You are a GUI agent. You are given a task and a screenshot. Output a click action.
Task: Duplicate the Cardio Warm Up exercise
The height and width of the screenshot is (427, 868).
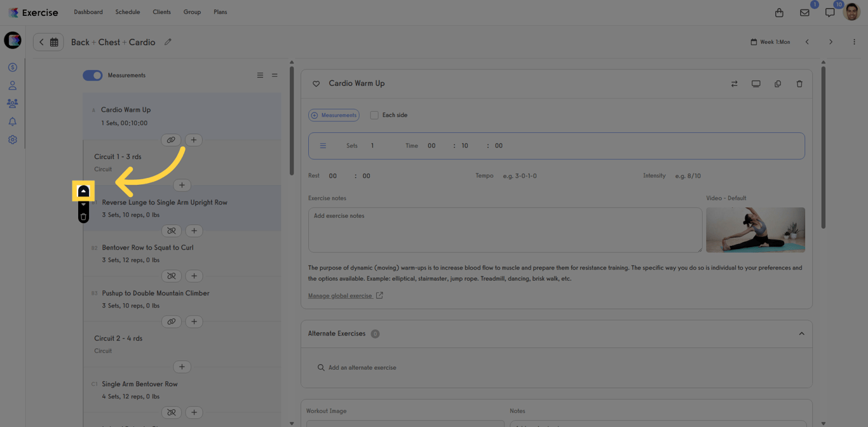pyautogui.click(x=777, y=84)
